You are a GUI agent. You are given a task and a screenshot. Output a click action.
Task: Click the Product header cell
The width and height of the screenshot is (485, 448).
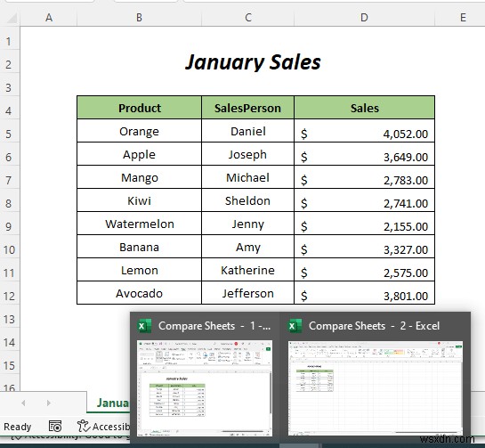point(139,108)
